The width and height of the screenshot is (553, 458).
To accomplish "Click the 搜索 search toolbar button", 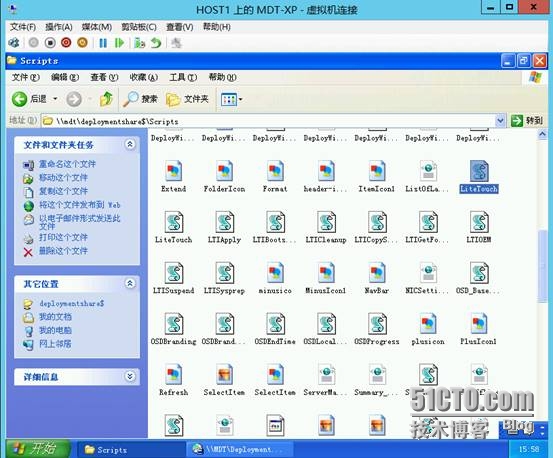I will coord(140,99).
